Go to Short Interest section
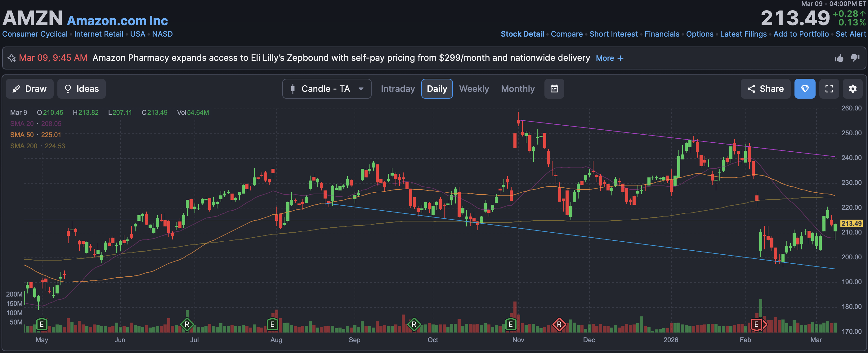The image size is (868, 353). [x=613, y=34]
